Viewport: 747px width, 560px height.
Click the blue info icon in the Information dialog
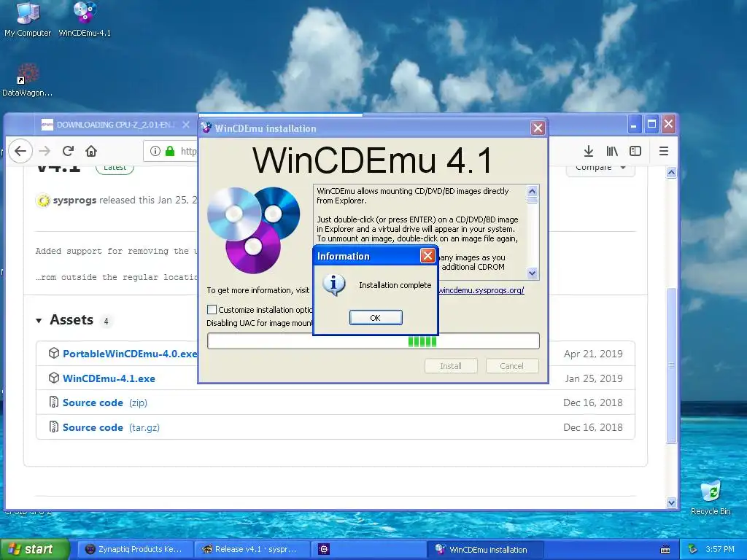(x=333, y=285)
